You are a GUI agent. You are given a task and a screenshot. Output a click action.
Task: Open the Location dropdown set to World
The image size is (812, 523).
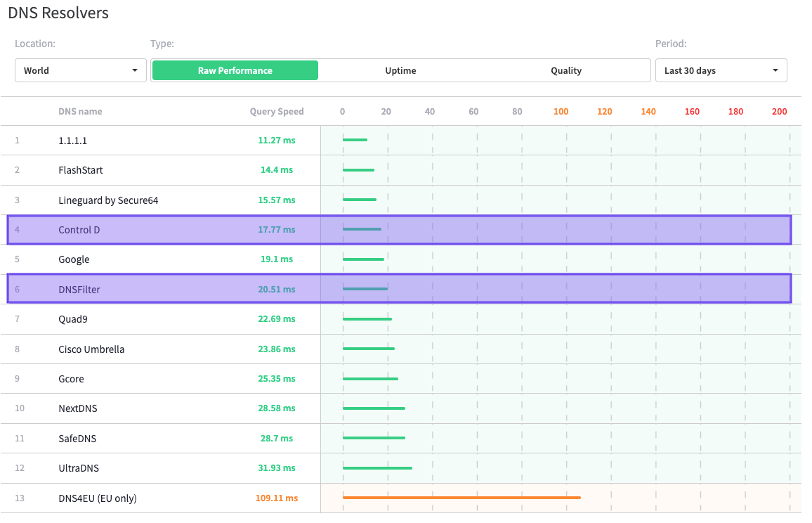(80, 70)
